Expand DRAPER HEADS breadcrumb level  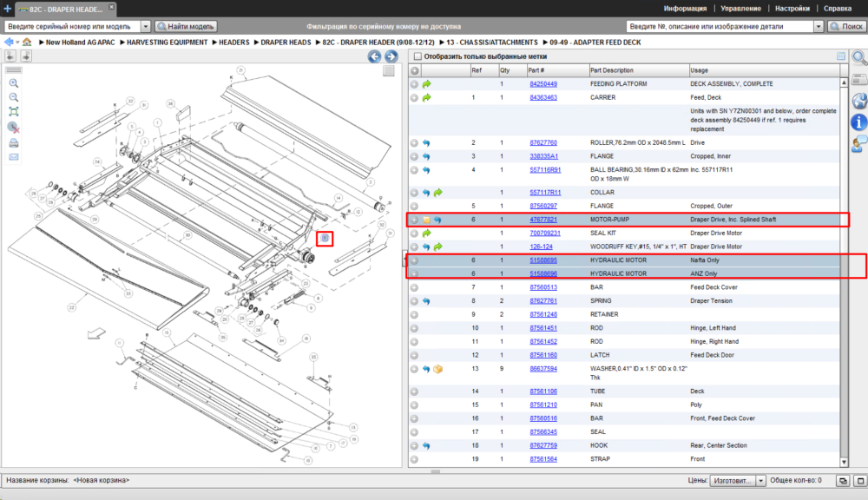(256, 42)
